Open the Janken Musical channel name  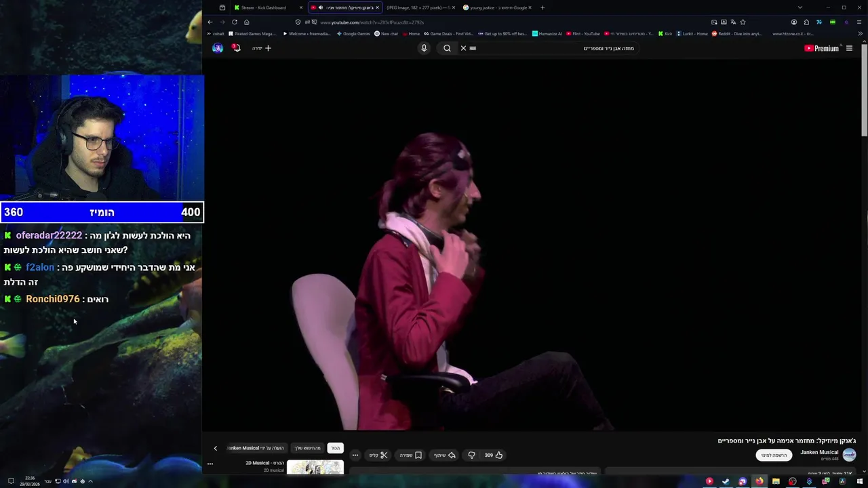pyautogui.click(x=819, y=452)
